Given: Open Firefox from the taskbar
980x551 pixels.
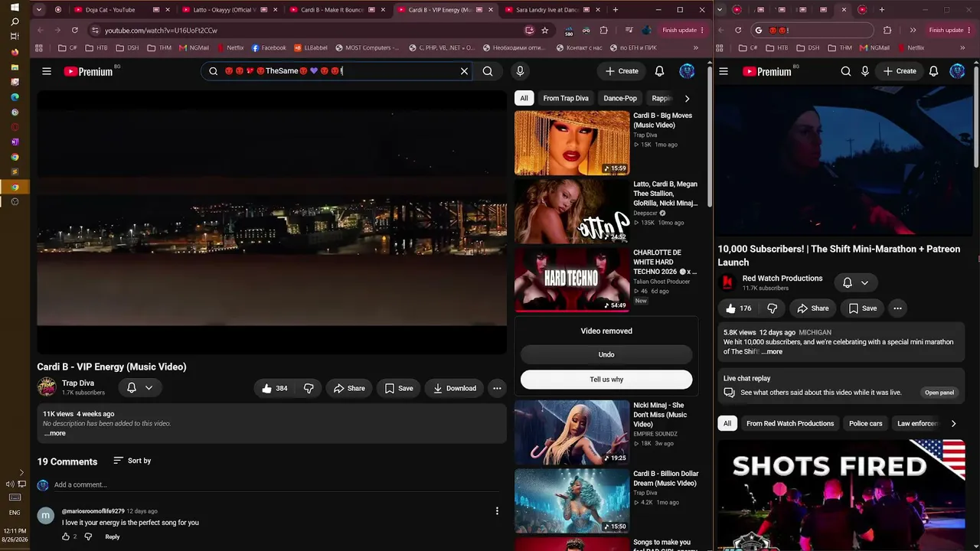Looking at the screenshot, I should (15, 52).
